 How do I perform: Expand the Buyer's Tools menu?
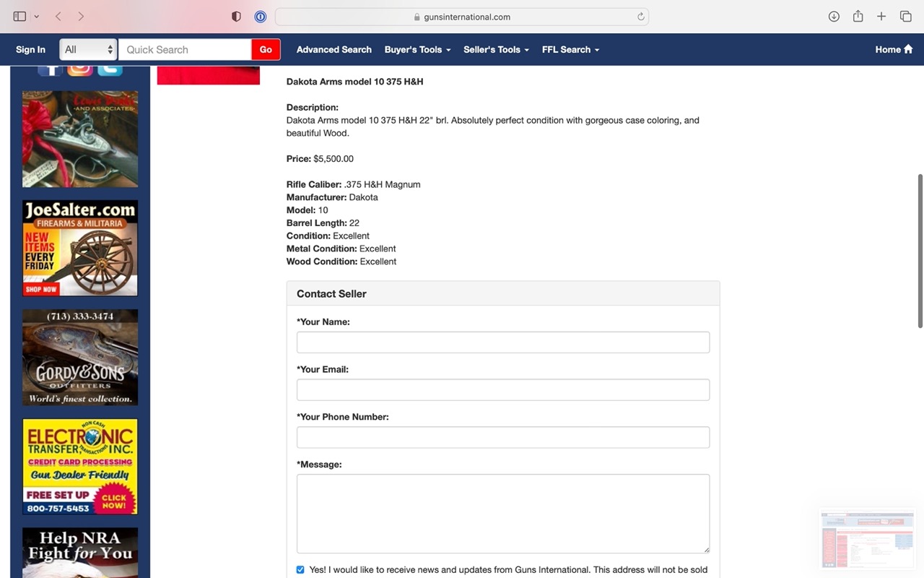tap(417, 49)
